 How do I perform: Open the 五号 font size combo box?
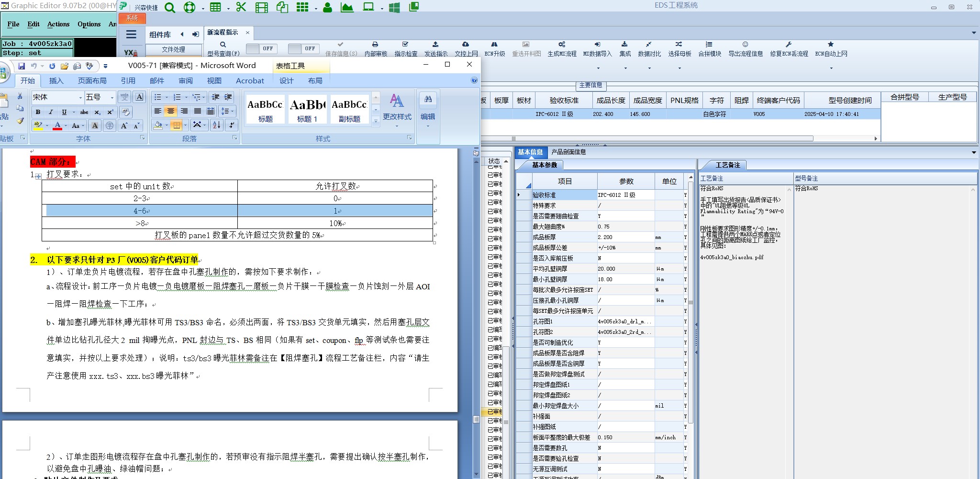pos(100,97)
